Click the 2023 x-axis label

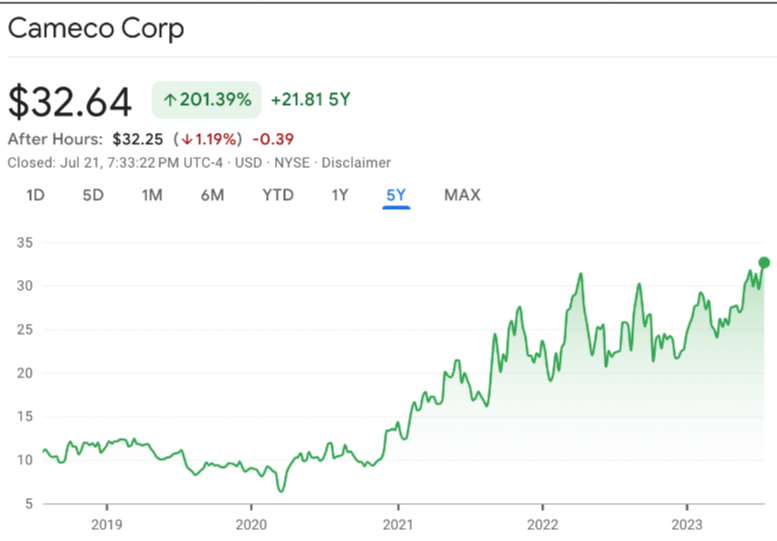687,525
